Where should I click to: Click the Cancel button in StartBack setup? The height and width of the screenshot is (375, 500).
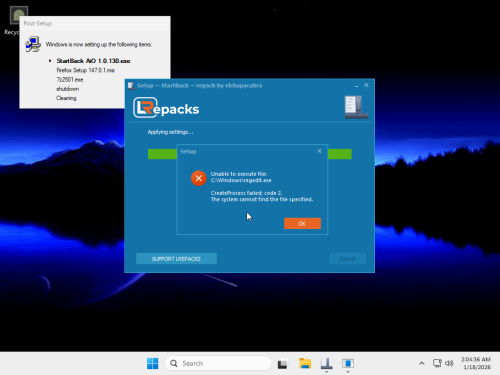pyautogui.click(x=347, y=259)
